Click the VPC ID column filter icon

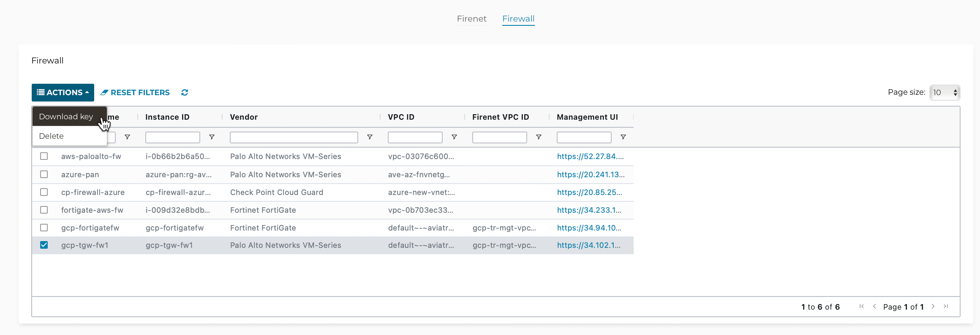click(x=454, y=137)
